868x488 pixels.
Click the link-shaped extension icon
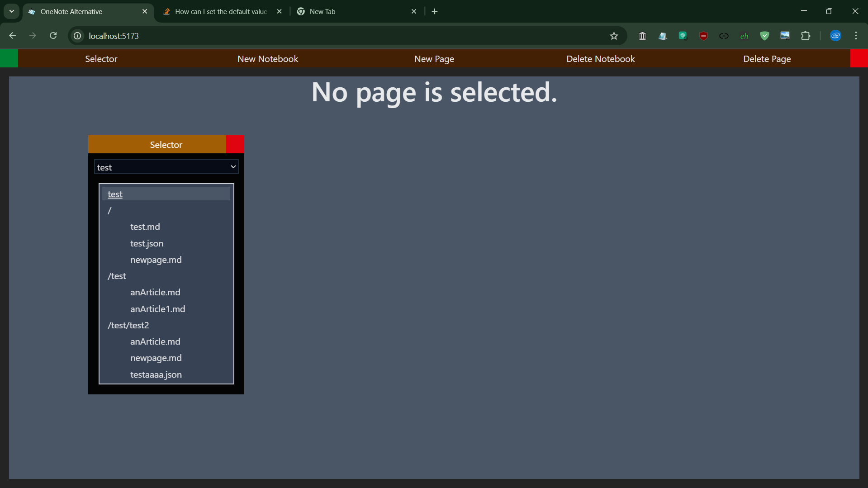click(724, 36)
